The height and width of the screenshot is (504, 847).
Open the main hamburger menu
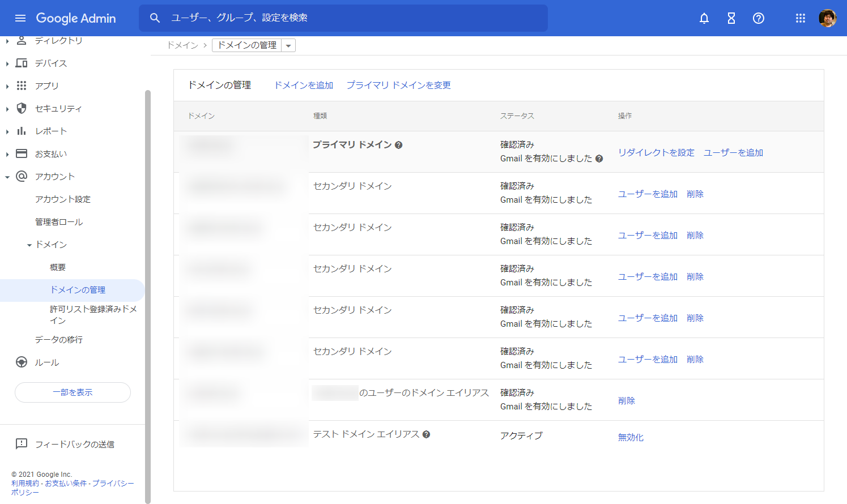tap(20, 18)
